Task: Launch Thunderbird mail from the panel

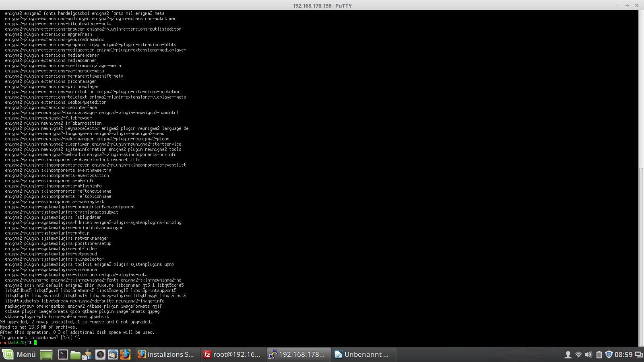Action: (x=113, y=354)
